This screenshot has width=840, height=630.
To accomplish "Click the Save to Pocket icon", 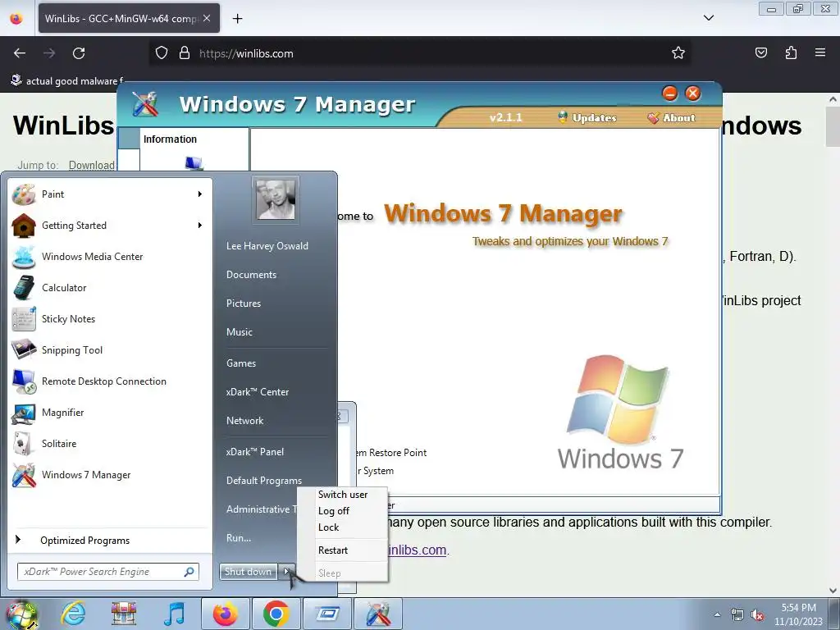I will point(760,52).
